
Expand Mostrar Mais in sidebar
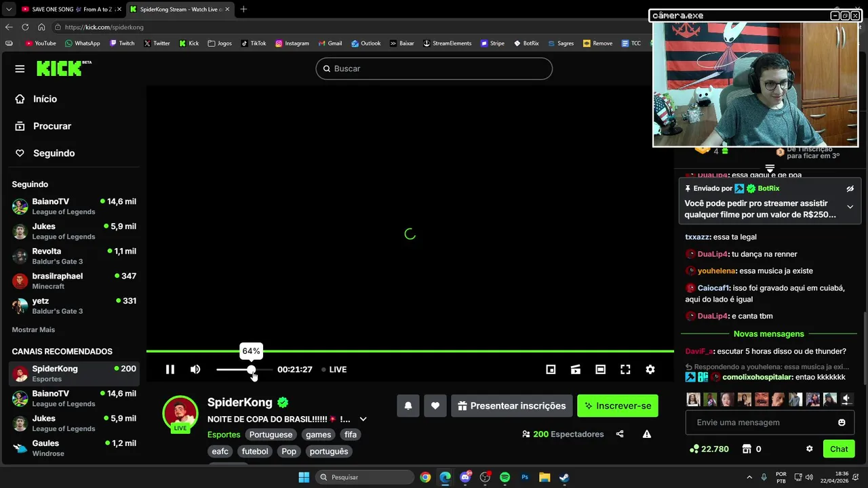point(33,329)
